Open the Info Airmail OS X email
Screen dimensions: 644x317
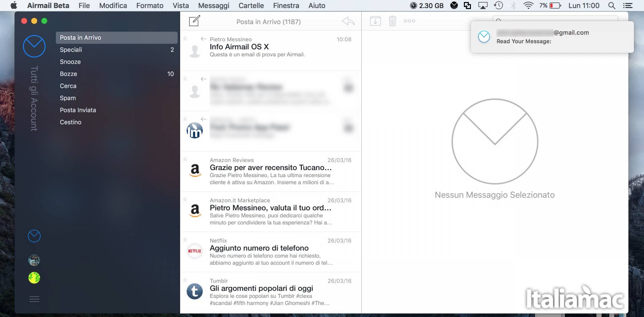(271, 51)
